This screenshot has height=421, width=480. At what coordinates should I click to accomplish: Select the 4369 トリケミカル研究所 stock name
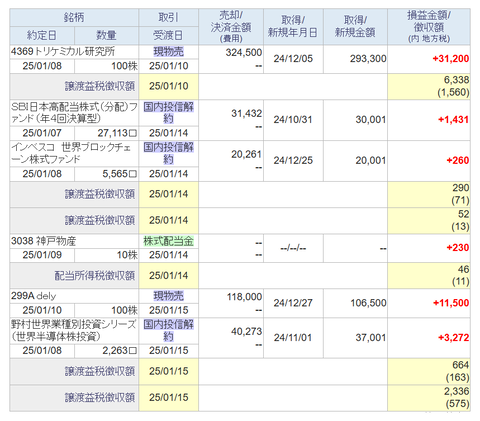pyautogui.click(x=63, y=52)
